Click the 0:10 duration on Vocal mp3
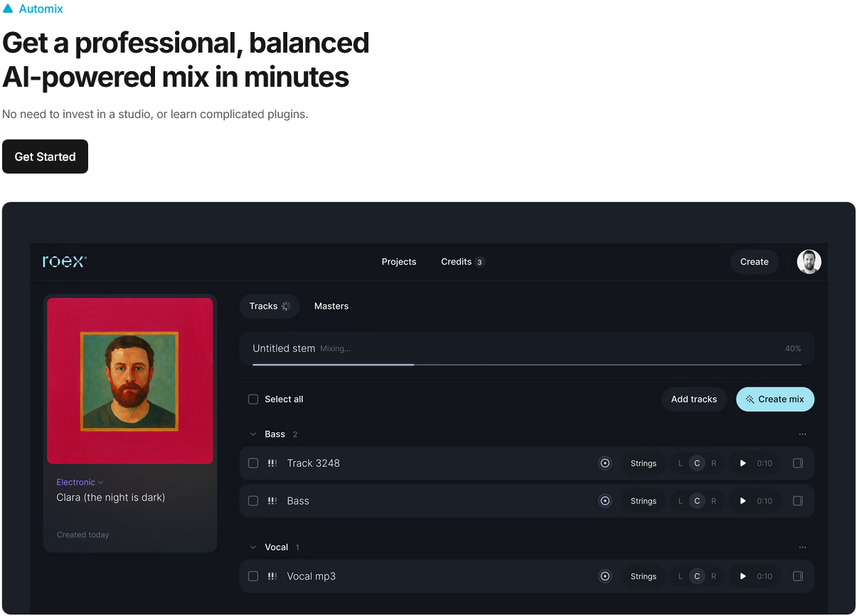 [x=765, y=576]
